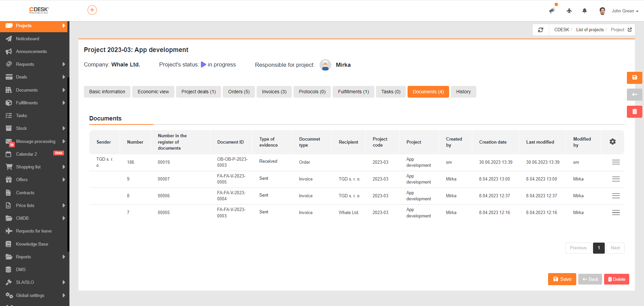Image resolution: width=644 pixels, height=306 pixels.
Task: Open DMS in the sidebar
Action: pyautogui.click(x=34, y=269)
